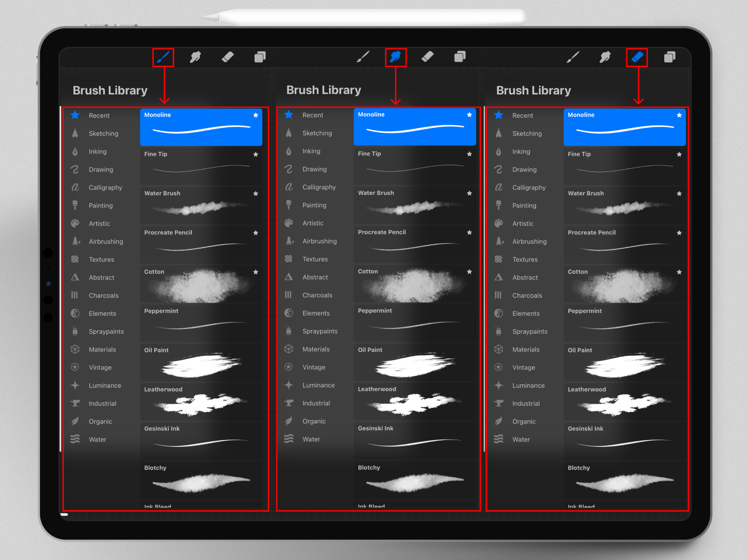The width and height of the screenshot is (747, 560).
Task: Open Layers from the middle toolbar group
Action: pyautogui.click(x=460, y=57)
